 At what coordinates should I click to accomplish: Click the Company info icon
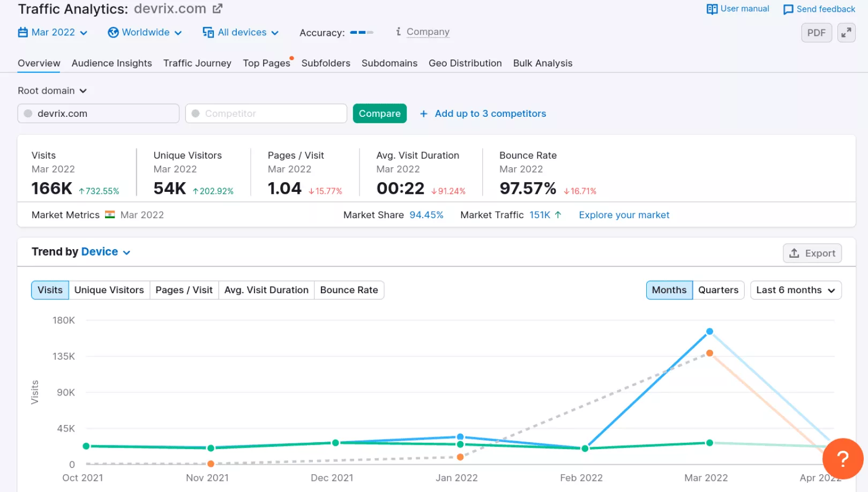(x=398, y=32)
